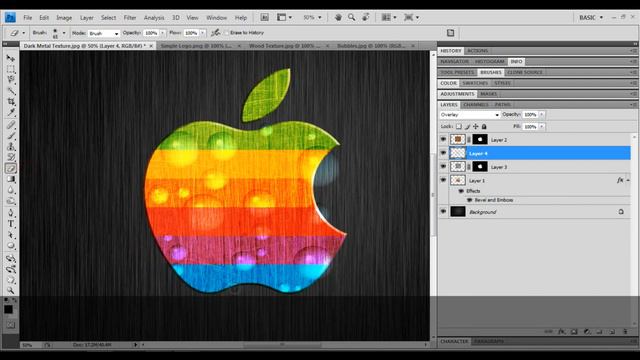Select the Shape tool

(11, 246)
